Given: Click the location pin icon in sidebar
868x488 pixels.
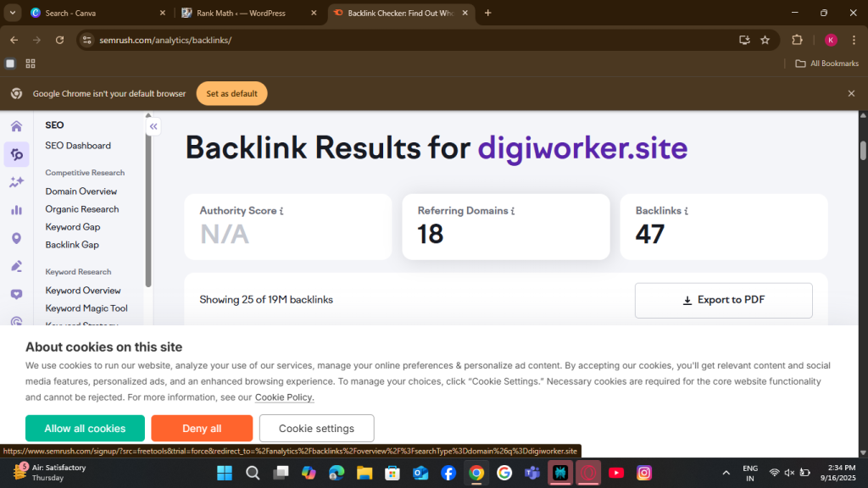Looking at the screenshot, I should 16,239.
